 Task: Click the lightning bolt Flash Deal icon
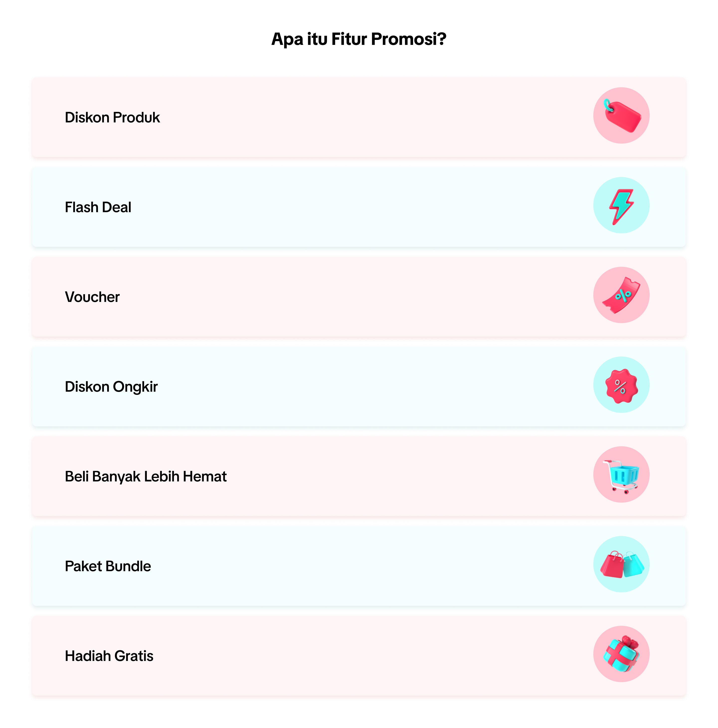coord(621,206)
